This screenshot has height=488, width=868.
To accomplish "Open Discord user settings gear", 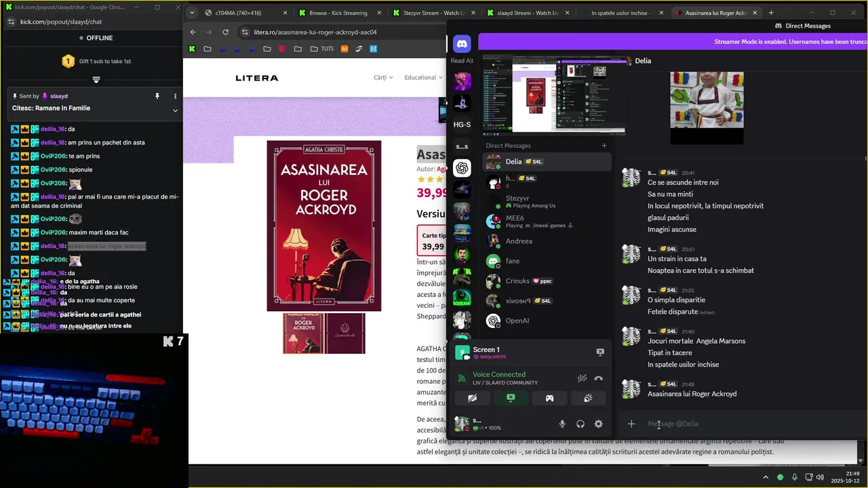I will (598, 424).
